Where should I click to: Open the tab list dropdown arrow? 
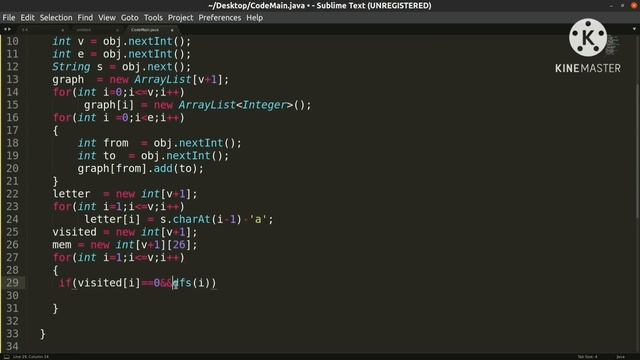pos(634,29)
